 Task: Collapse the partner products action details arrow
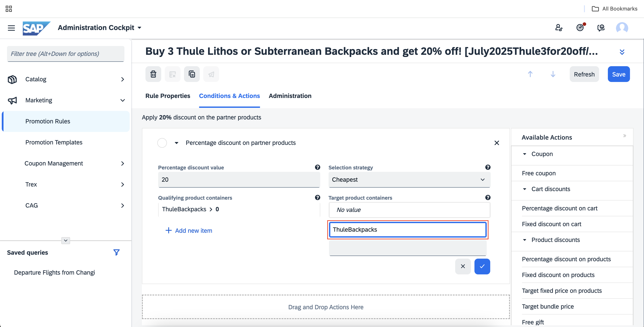point(177,143)
